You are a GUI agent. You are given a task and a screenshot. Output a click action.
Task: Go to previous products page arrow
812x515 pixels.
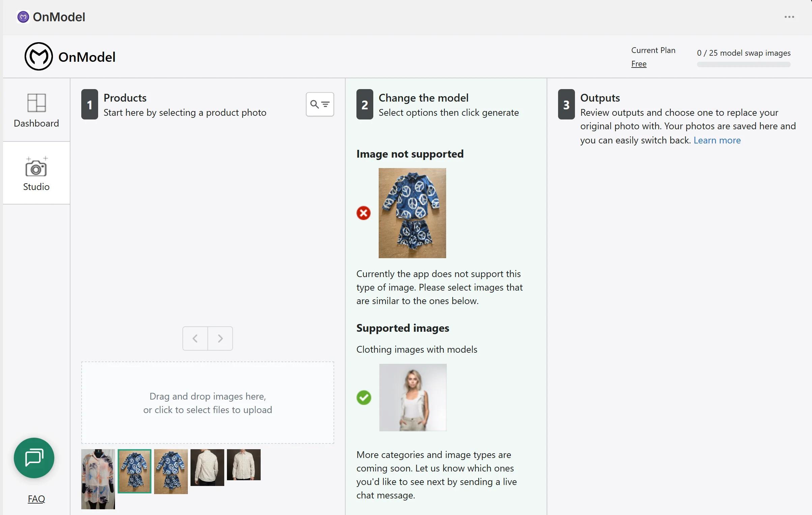click(195, 338)
